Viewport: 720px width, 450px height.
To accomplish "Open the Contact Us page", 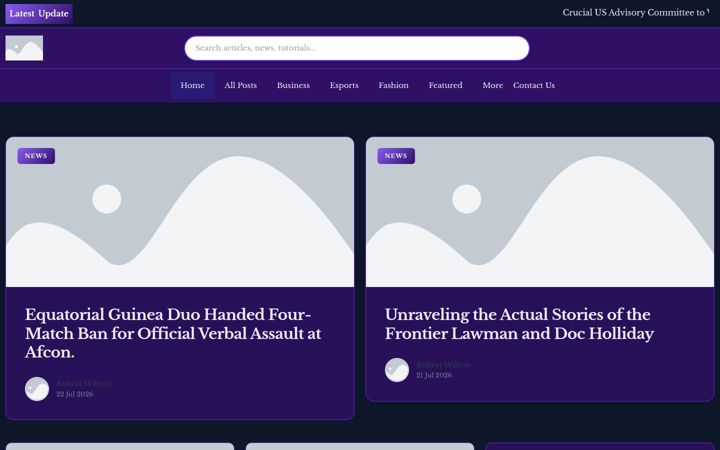I will (534, 85).
